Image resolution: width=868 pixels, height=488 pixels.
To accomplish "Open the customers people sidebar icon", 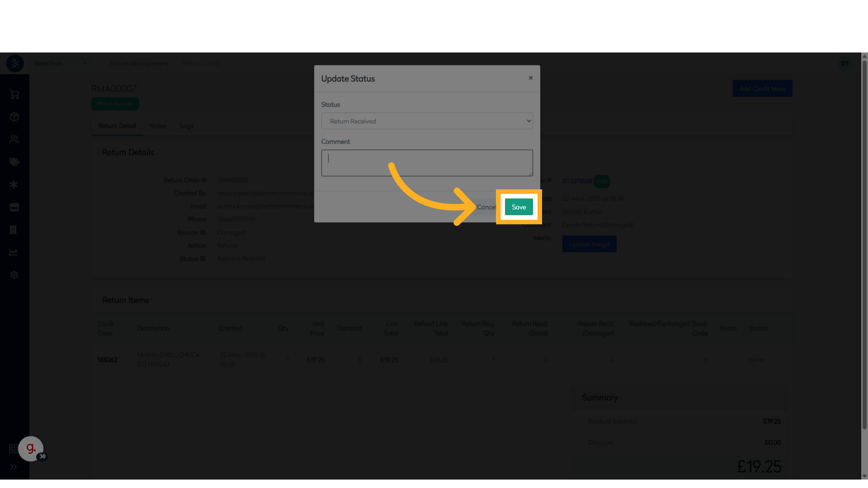I will click(x=14, y=140).
